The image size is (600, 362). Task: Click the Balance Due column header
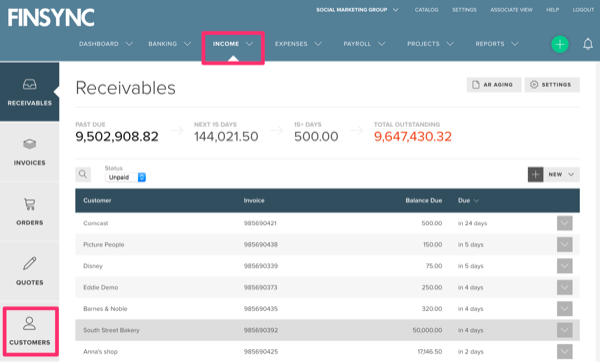pyautogui.click(x=424, y=201)
